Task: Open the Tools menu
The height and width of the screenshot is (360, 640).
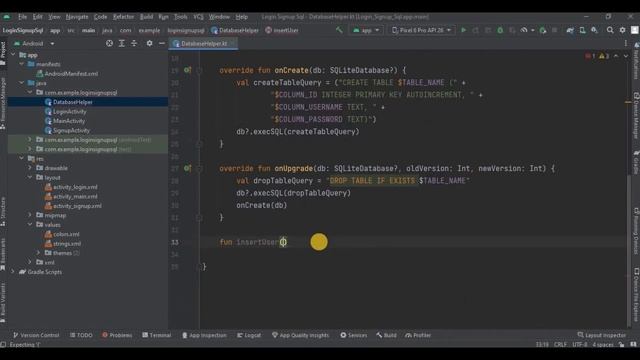Action: coord(180,17)
